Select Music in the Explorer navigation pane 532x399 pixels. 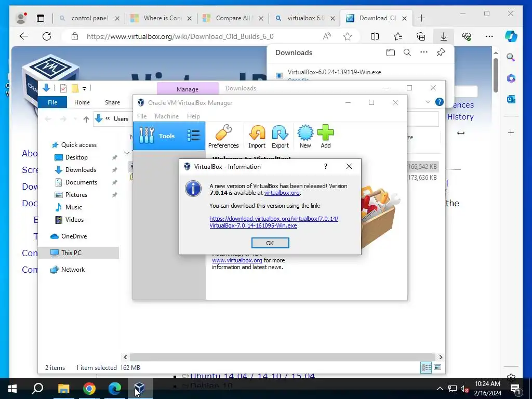coord(73,207)
